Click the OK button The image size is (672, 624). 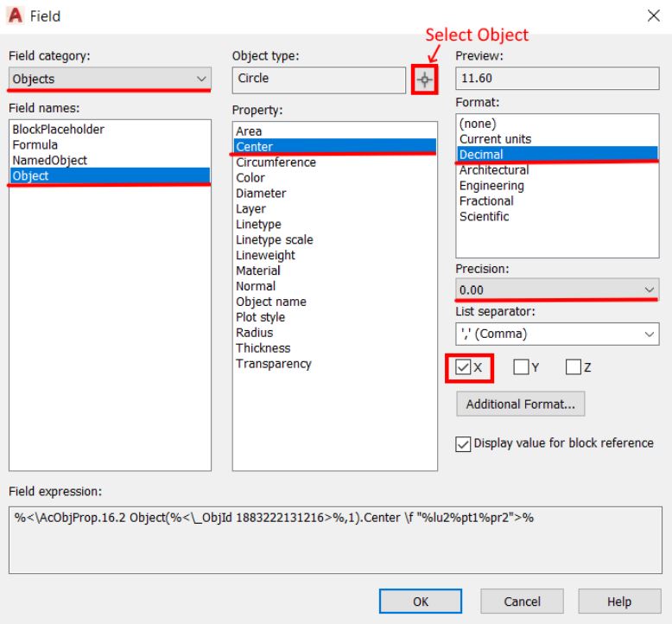click(x=421, y=602)
